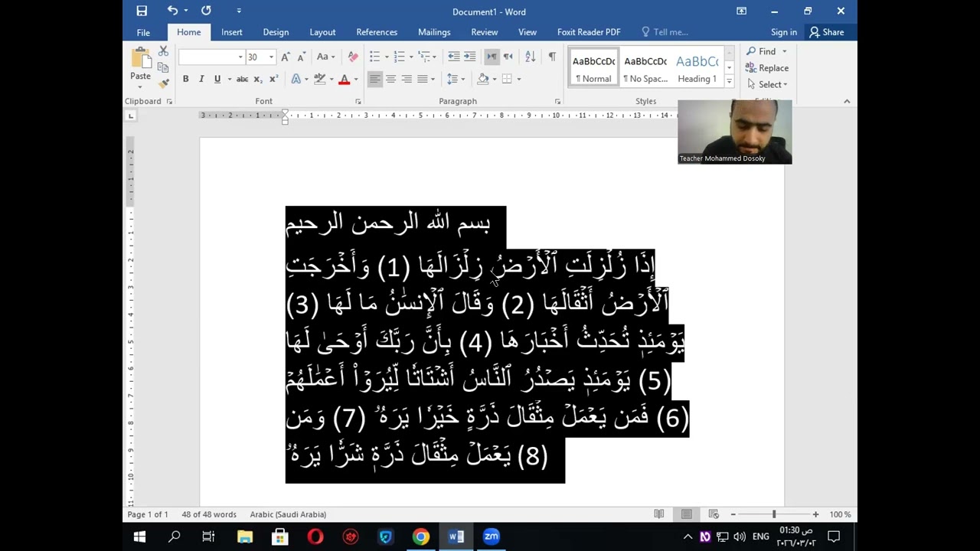Screen dimensions: 980x551
Task: Click the Replace command in Editing group
Action: point(767,68)
